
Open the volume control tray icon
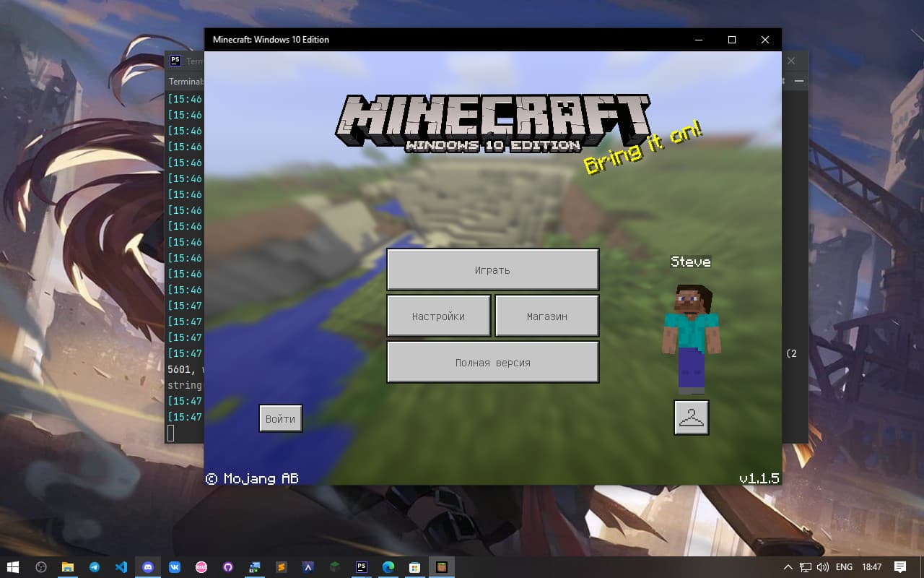click(x=823, y=567)
